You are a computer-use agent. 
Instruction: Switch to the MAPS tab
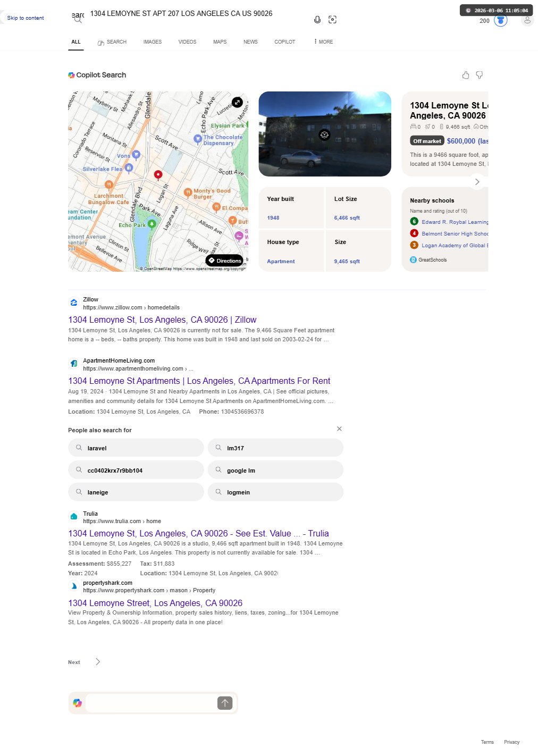[220, 42]
